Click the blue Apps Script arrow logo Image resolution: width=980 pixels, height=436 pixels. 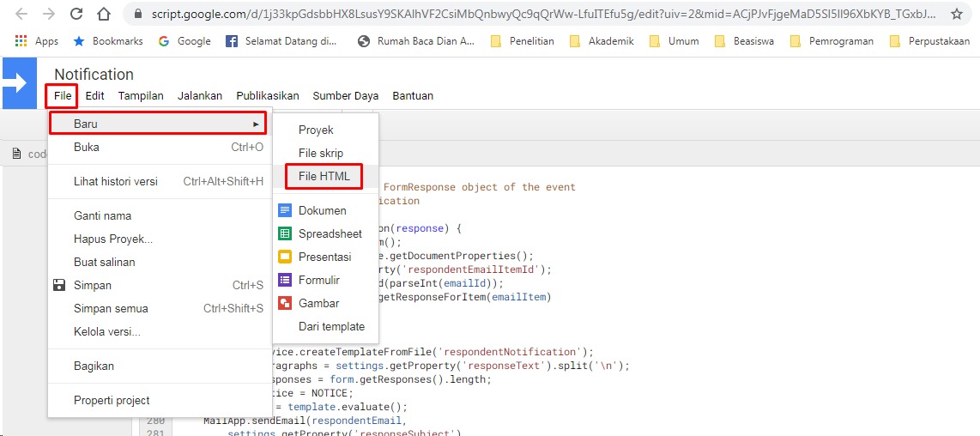(17, 83)
